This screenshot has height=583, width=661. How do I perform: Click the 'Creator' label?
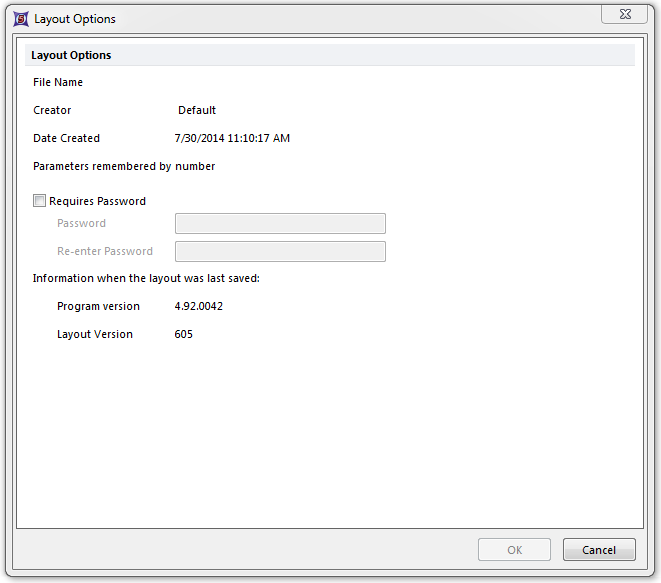52,110
